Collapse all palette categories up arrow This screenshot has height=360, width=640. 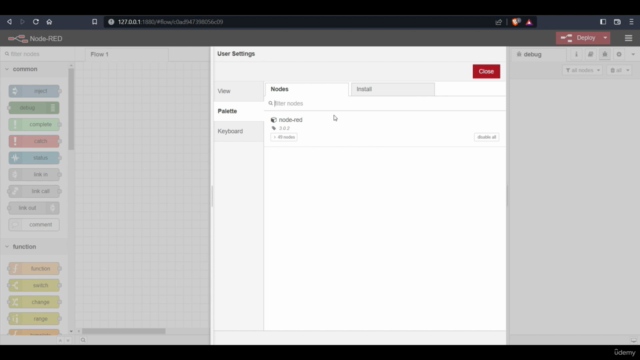[60, 340]
